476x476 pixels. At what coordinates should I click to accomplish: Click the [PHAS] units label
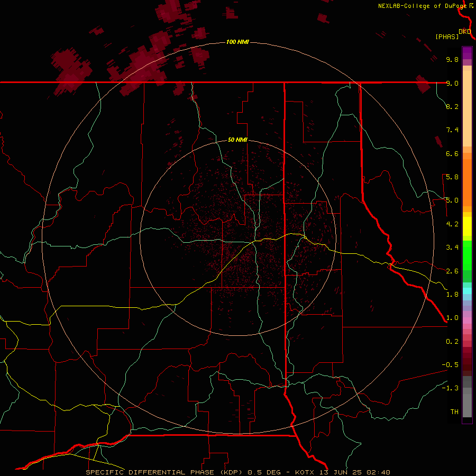pos(447,36)
